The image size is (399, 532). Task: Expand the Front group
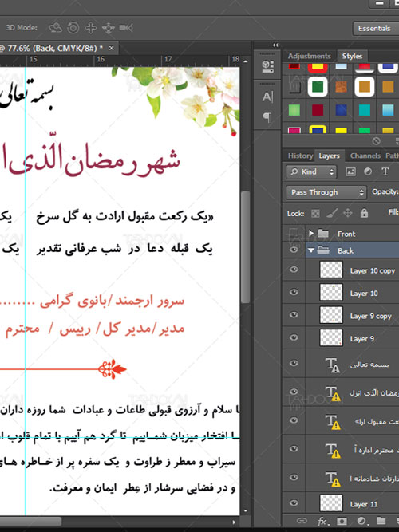click(310, 233)
